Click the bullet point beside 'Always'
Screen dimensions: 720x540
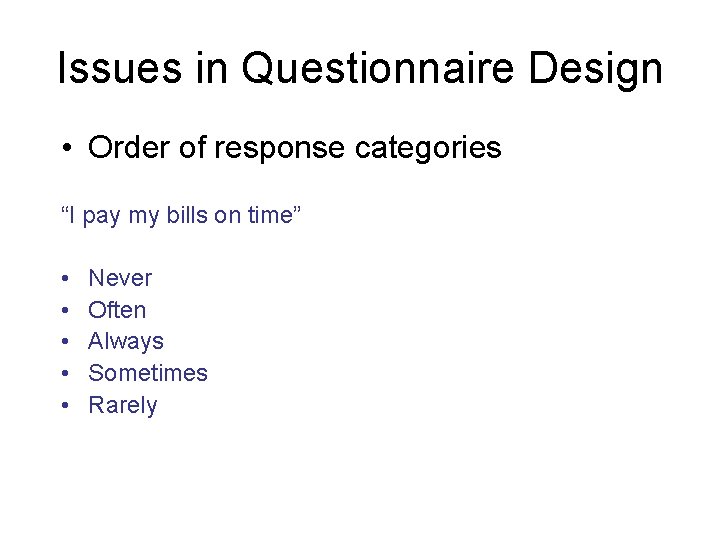click(x=64, y=342)
